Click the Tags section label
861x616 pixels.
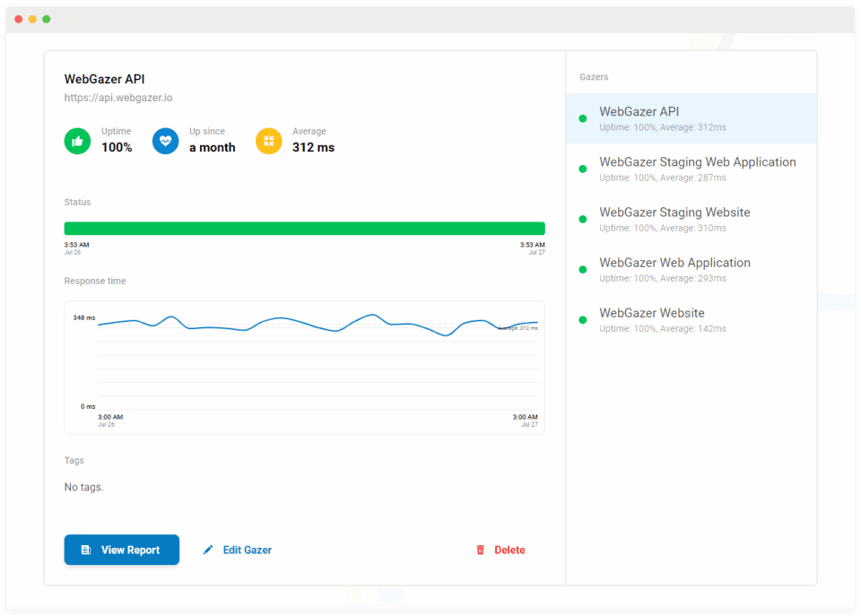(74, 460)
